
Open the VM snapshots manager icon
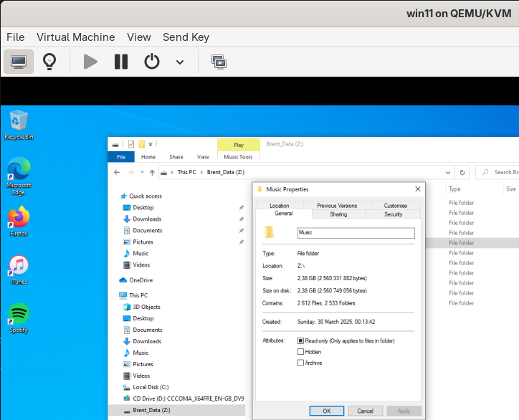tap(219, 62)
